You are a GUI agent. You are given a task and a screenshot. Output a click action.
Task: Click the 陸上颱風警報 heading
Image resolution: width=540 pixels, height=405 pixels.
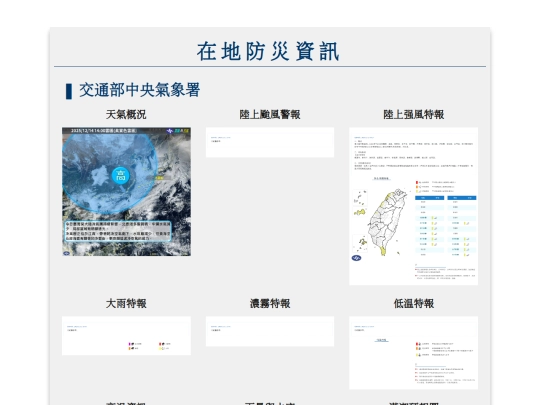(x=270, y=115)
